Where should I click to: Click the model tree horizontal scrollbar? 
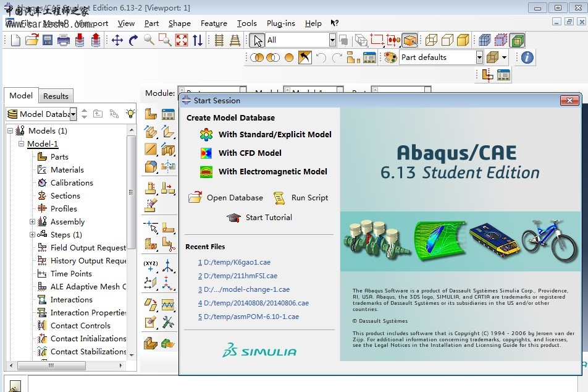[x=51, y=365]
